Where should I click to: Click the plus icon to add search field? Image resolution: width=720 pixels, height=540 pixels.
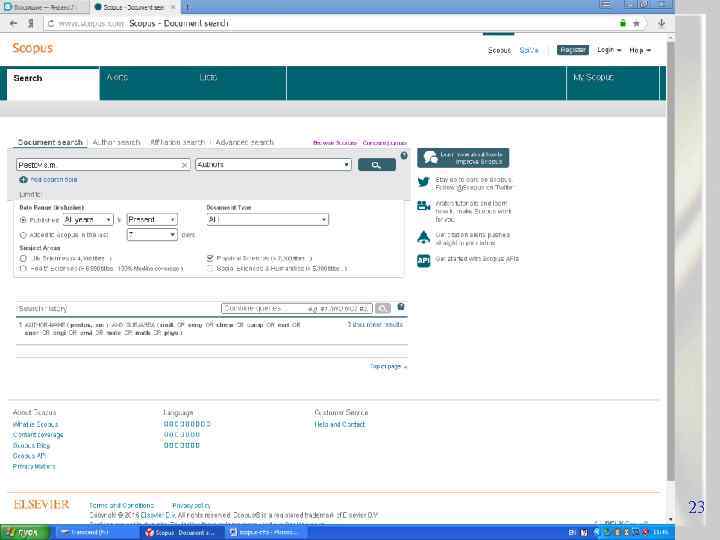coord(23,180)
